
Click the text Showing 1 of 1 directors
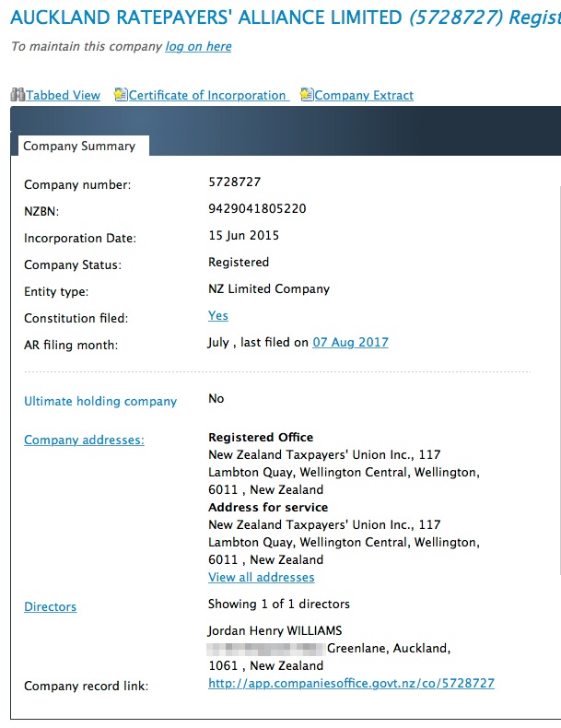tap(279, 604)
